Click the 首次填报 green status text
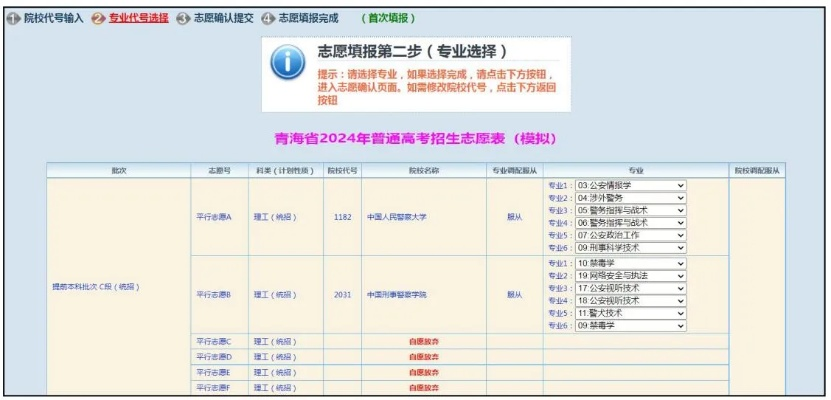This screenshot has height=400, width=831. 388,18
